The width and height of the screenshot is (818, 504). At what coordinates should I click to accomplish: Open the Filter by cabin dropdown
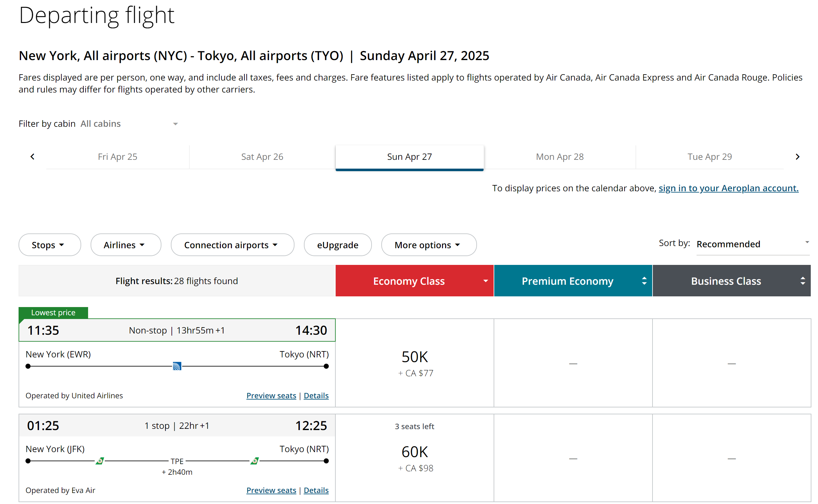click(129, 124)
